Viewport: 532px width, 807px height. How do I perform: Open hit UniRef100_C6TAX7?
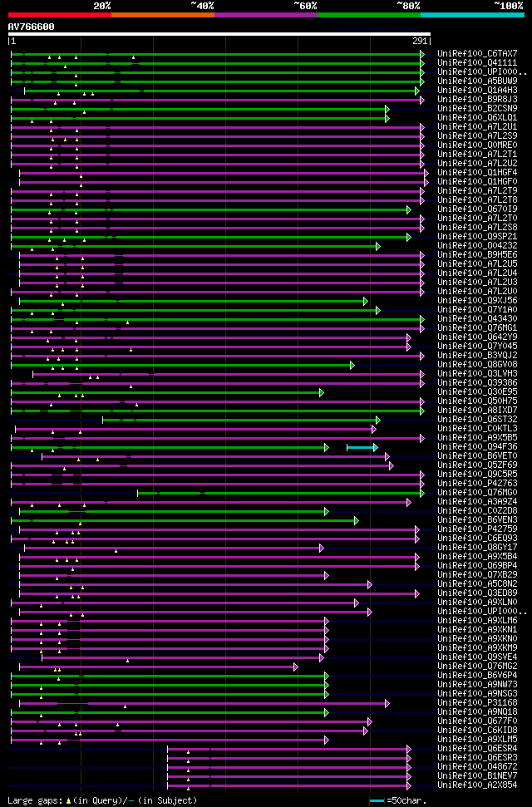tap(477, 53)
